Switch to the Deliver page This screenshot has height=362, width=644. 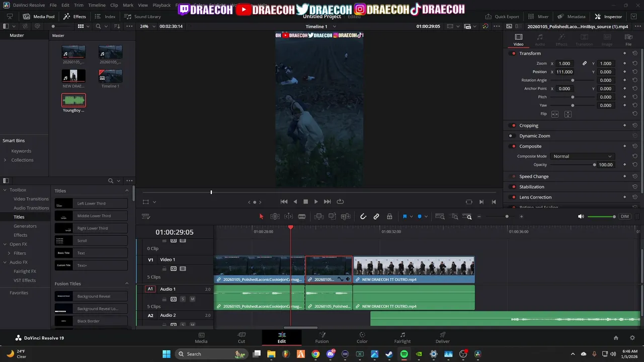[442, 337]
